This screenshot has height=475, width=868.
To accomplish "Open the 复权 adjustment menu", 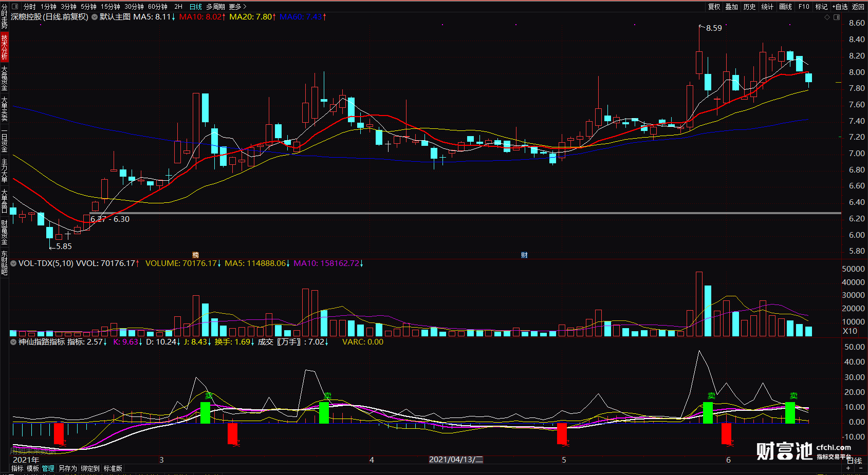I will pyautogui.click(x=714, y=7).
